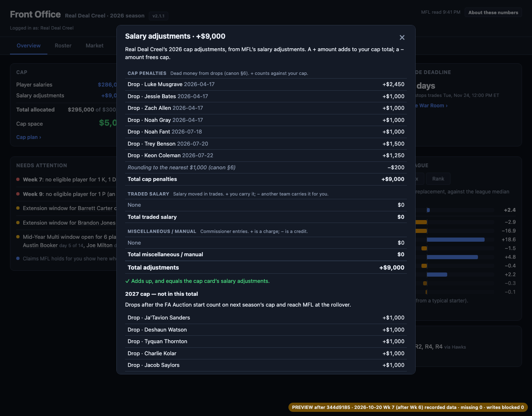Open the Week 9 attention item
Image resolution: width=532 pixels, height=416 pixels.
point(66,194)
